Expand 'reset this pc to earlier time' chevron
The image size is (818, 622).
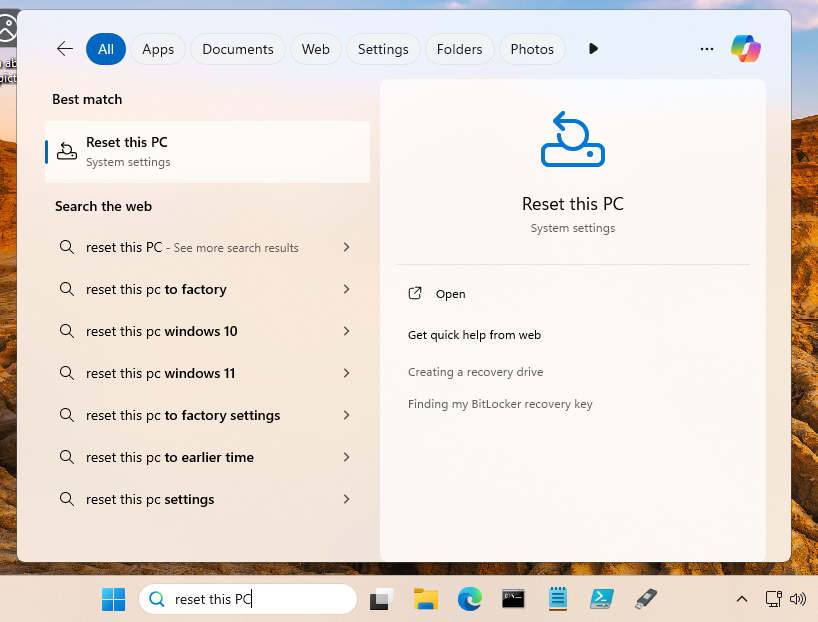click(x=346, y=457)
